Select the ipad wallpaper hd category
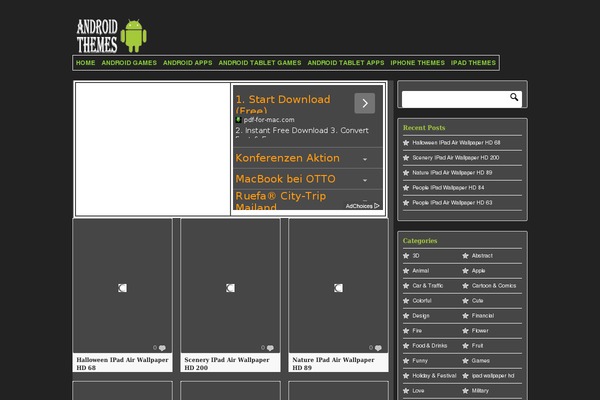This screenshot has height=400, width=600. coord(493,376)
